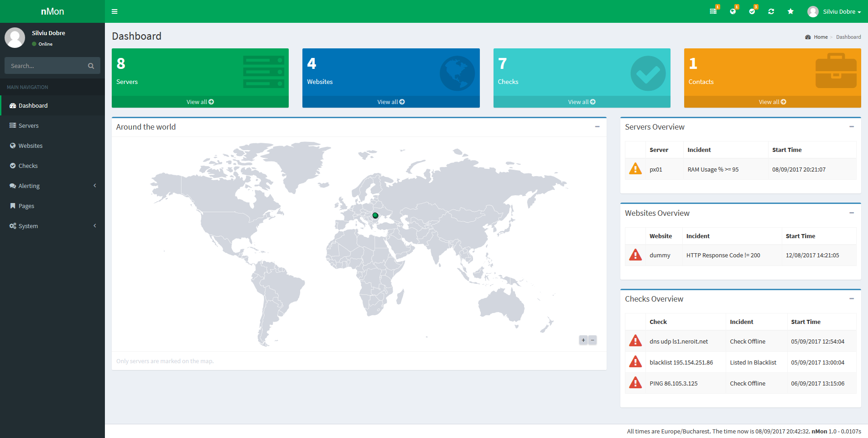Open the dummy website incident link
The width and height of the screenshot is (868, 438).
(660, 255)
